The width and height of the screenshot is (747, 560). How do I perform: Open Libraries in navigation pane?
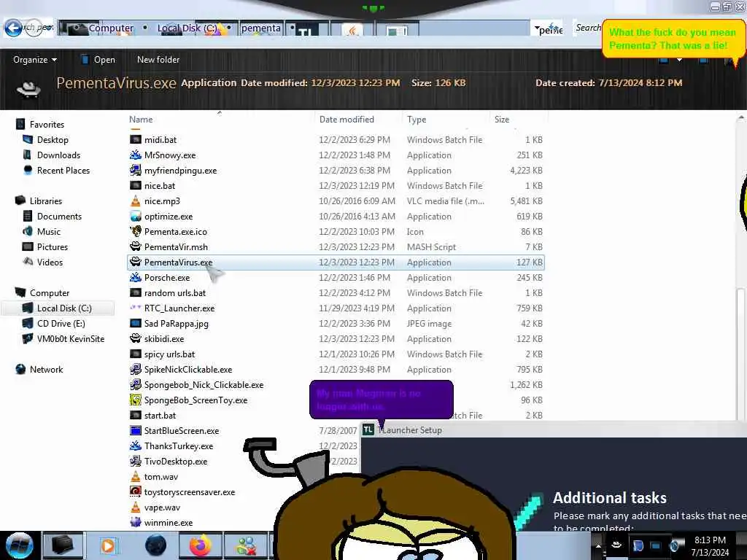(46, 201)
